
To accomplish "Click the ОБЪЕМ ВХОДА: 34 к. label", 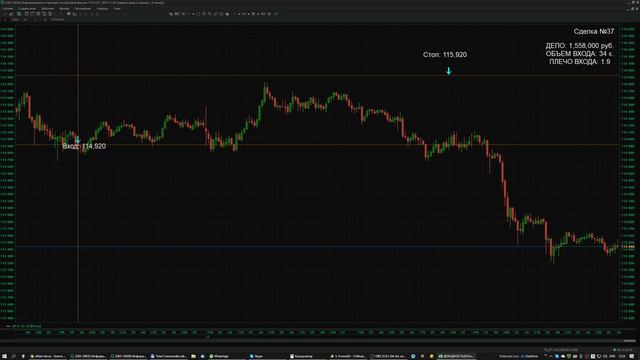I will [x=579, y=53].
